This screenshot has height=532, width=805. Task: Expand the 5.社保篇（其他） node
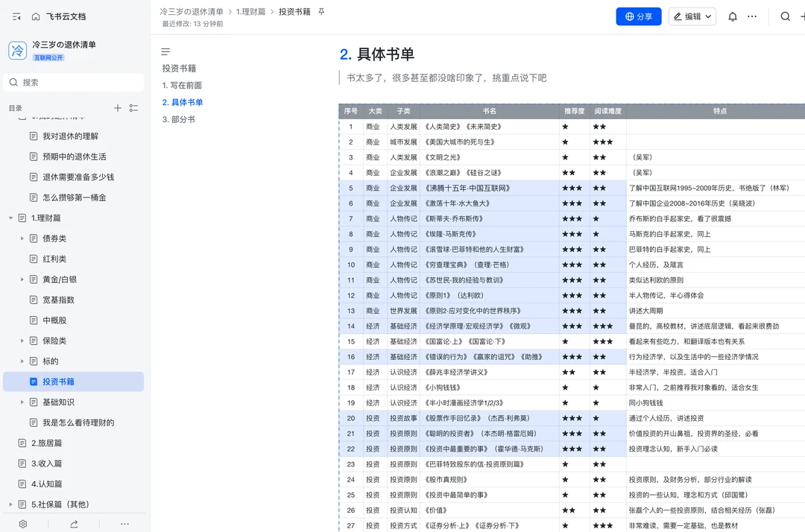coord(10,504)
